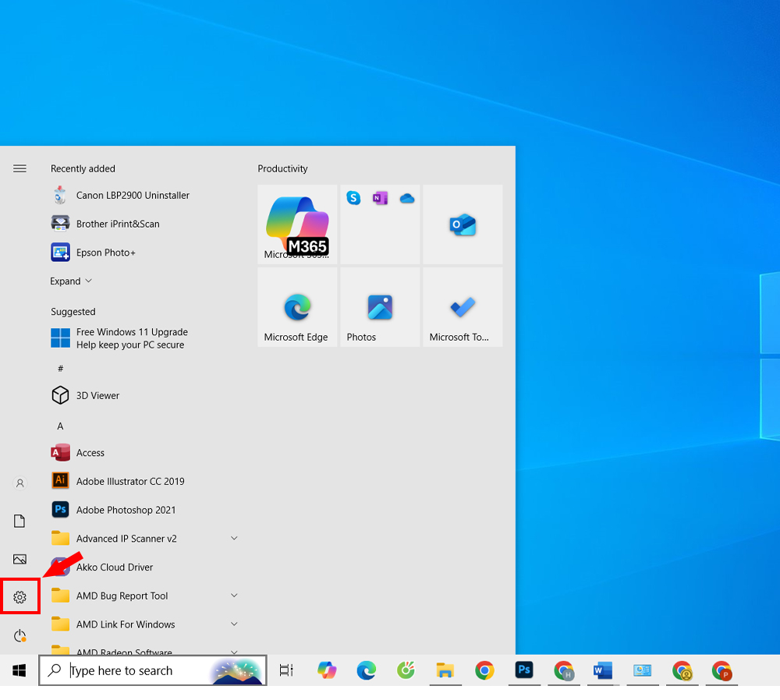The image size is (780, 700).
Task: Expand the AMD Radeon Software folder
Action: [234, 651]
